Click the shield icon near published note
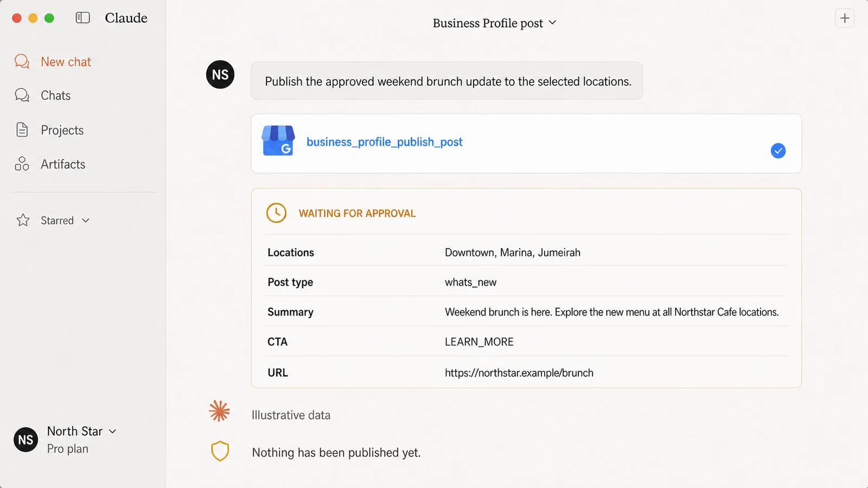Image resolution: width=868 pixels, height=488 pixels. click(x=220, y=451)
